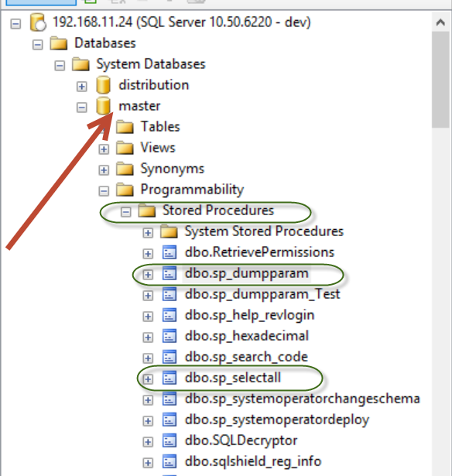This screenshot has width=452, height=476.
Task: Select the Tables folder label
Action: click(x=160, y=127)
